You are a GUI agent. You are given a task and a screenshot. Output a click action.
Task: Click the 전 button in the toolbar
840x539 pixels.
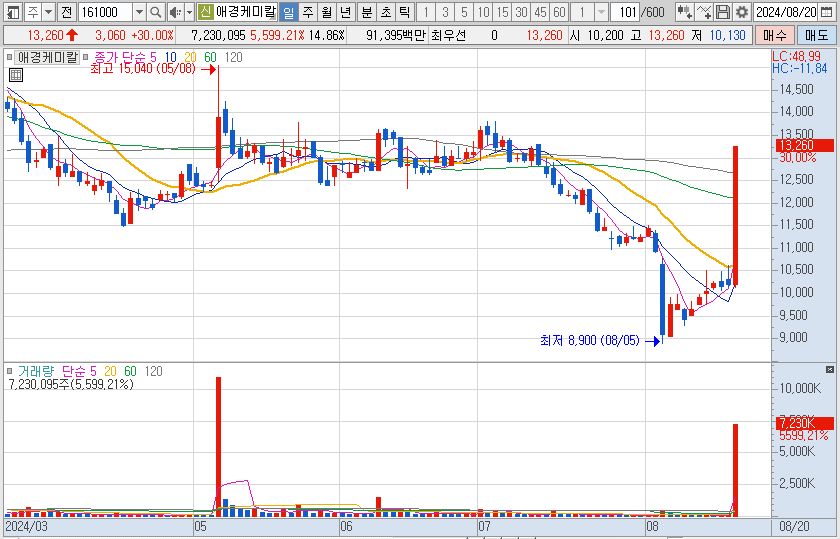coord(66,12)
